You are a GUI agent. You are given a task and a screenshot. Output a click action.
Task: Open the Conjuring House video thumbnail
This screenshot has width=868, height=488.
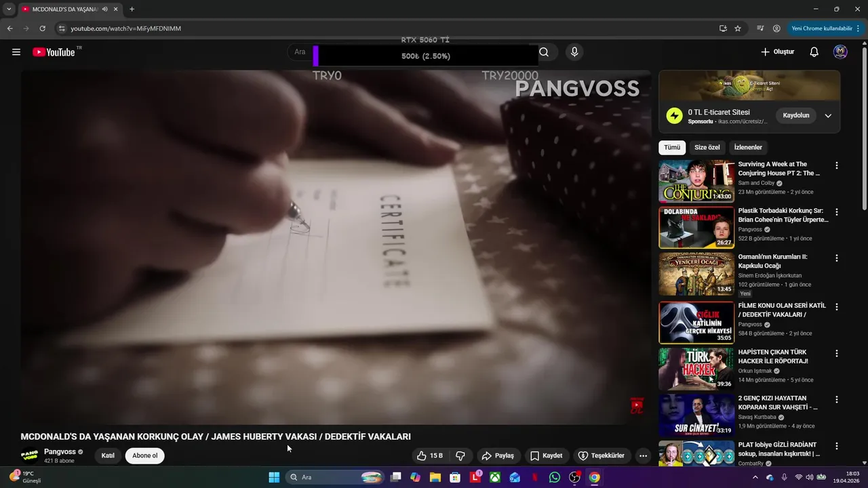pos(696,181)
